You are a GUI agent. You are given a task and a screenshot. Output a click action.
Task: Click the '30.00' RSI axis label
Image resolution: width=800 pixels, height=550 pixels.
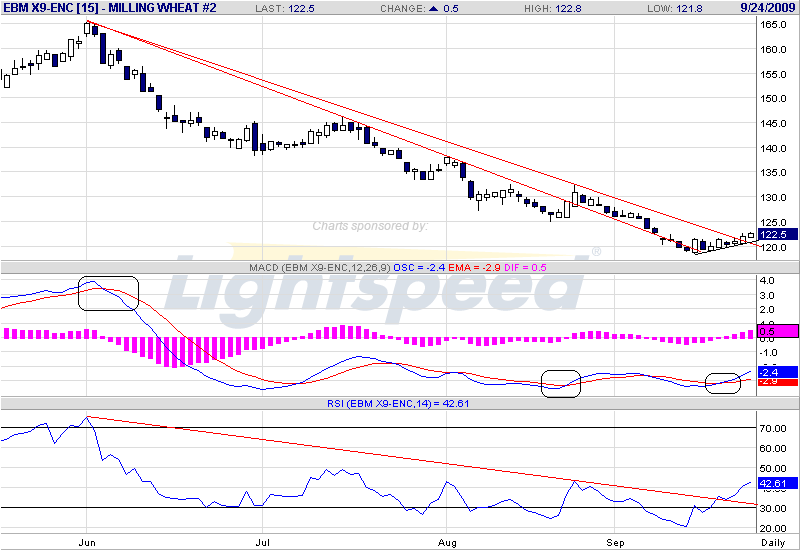[773, 509]
